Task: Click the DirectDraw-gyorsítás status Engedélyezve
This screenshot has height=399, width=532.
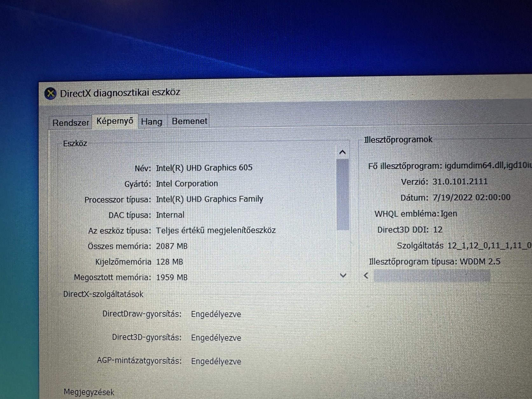Action: (x=216, y=314)
